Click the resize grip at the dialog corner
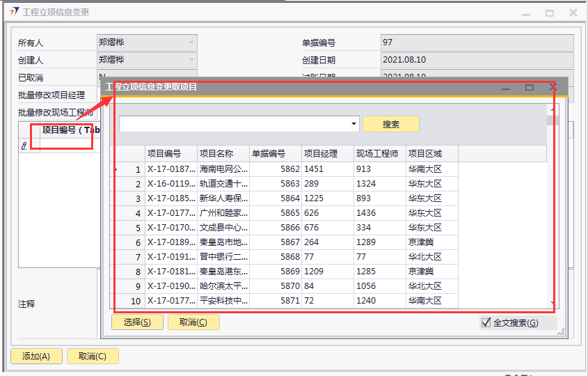588x376 pixels. click(x=562, y=334)
